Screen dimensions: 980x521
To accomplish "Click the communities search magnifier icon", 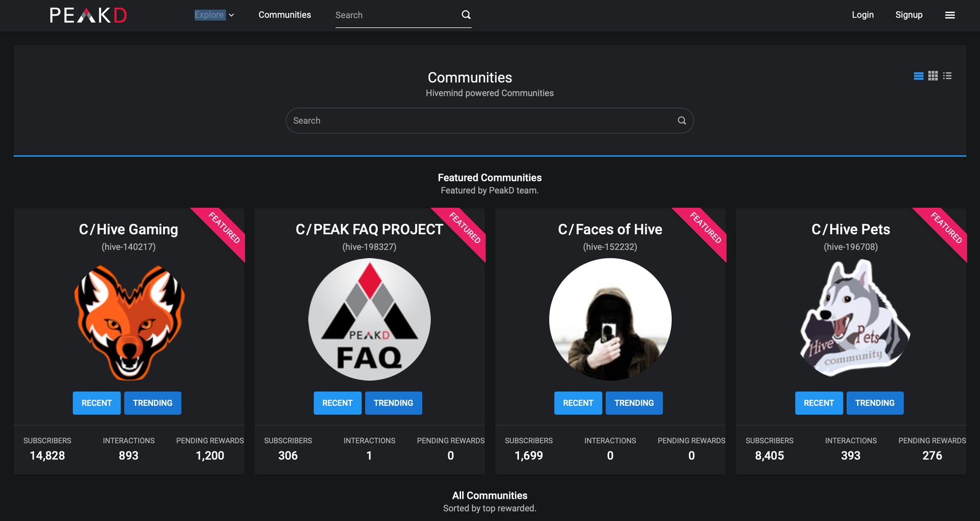I will point(682,121).
